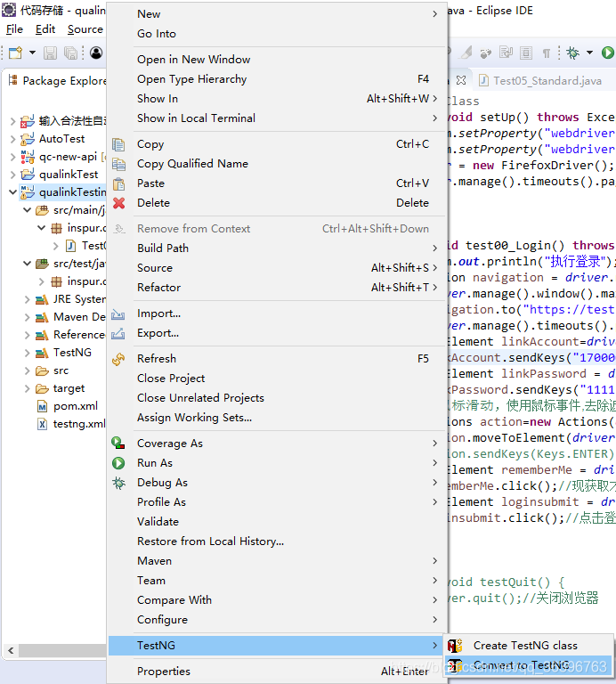Collapse the qualinkTesting project node

12,192
